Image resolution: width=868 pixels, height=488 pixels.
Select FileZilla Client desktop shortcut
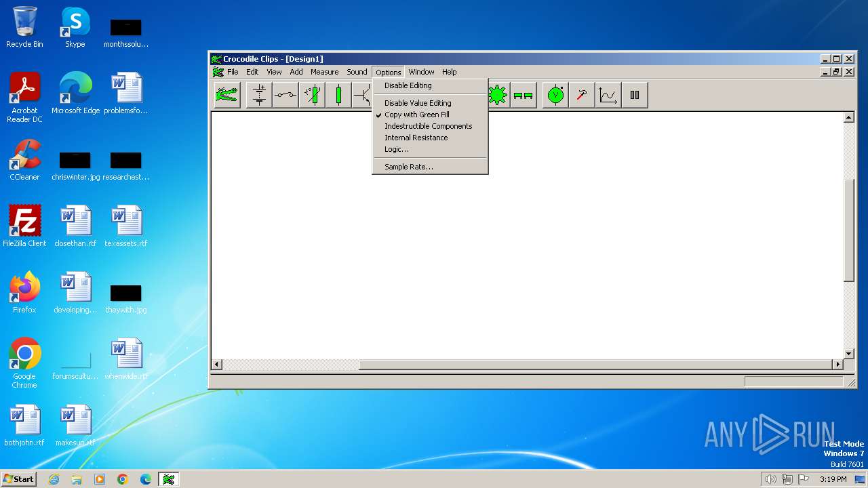point(24,226)
